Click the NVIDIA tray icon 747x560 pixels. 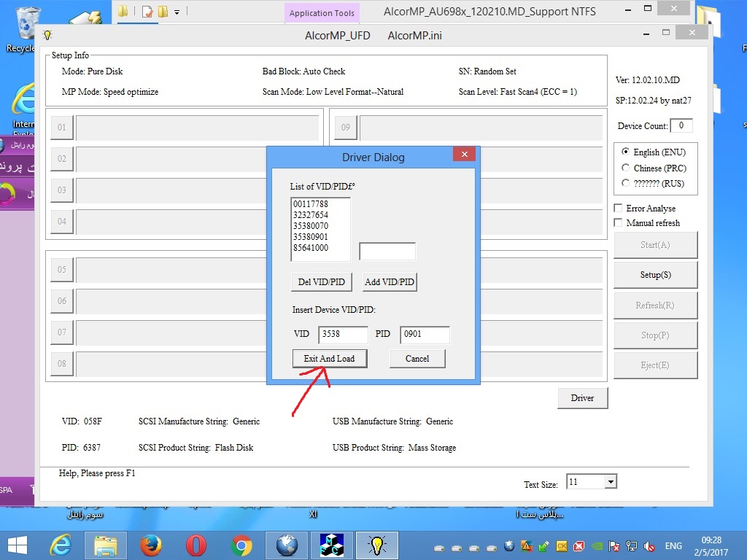[x=597, y=546]
